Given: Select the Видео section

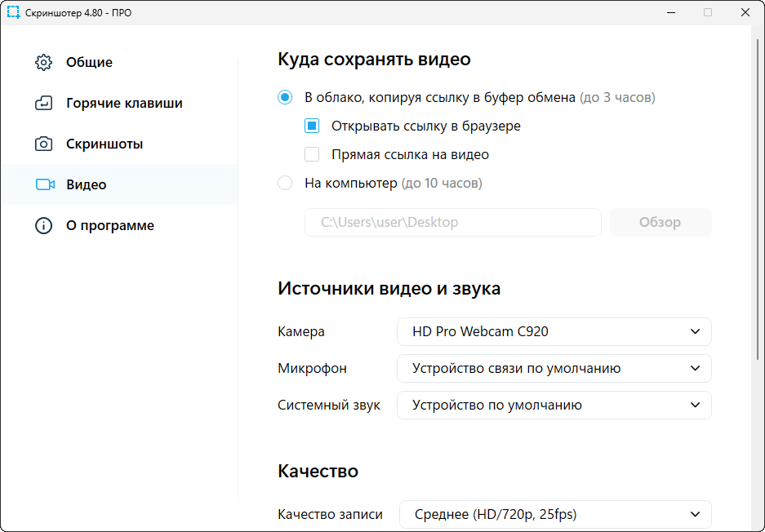Looking at the screenshot, I should tap(119, 184).
